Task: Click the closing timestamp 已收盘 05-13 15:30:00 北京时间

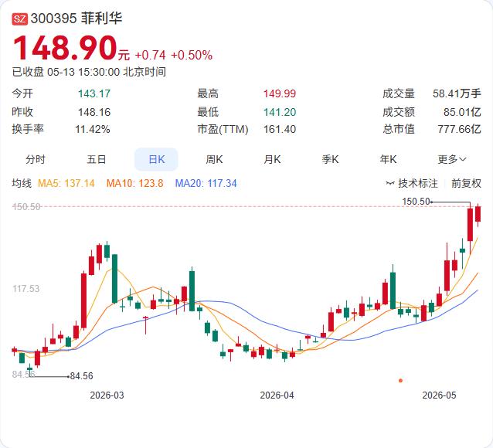Action: [x=89, y=72]
